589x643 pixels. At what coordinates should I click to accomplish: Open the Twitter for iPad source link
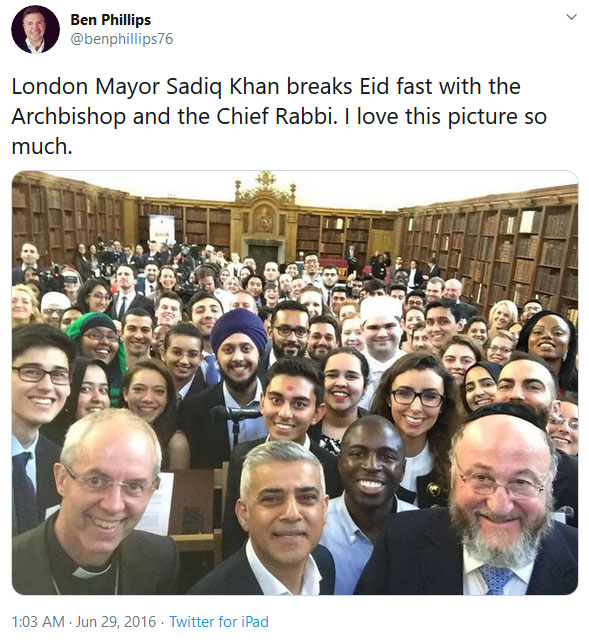219,622
